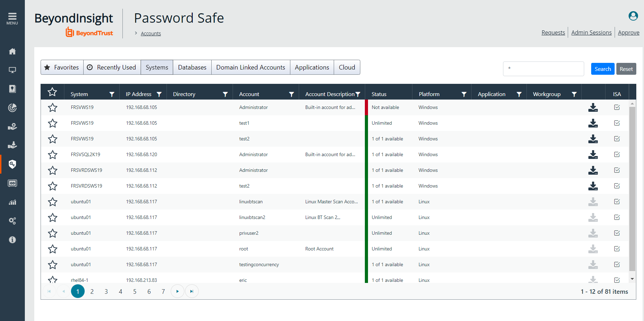644x321 pixels.
Task: Open the user profile icon top right
Action: (x=633, y=16)
